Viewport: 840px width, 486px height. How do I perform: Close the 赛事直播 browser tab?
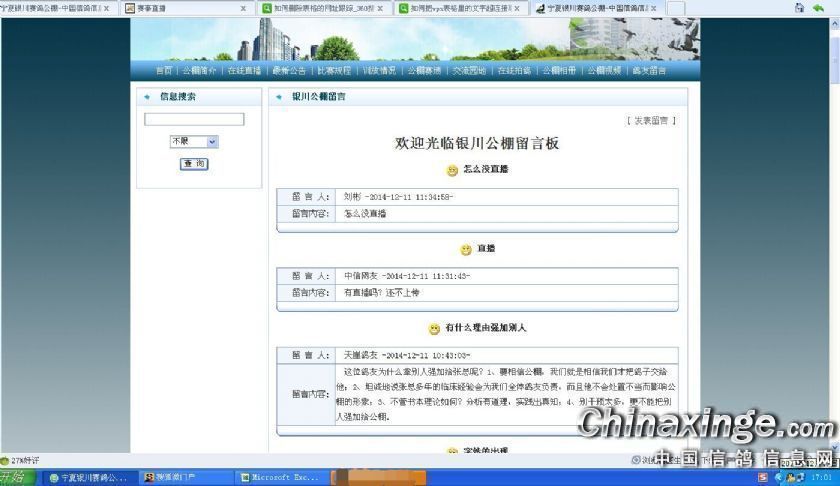(243, 8)
